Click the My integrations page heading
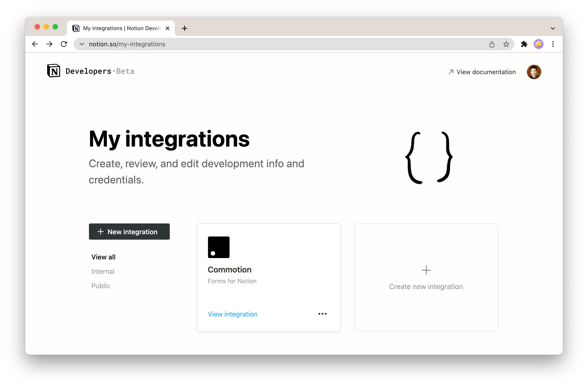Viewport: 588px width, 388px height. point(169,139)
